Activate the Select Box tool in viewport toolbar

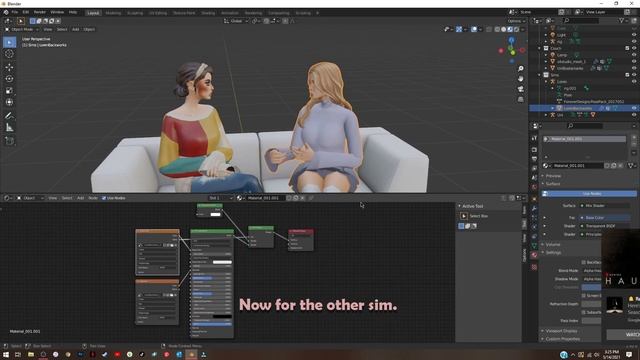tap(9, 42)
